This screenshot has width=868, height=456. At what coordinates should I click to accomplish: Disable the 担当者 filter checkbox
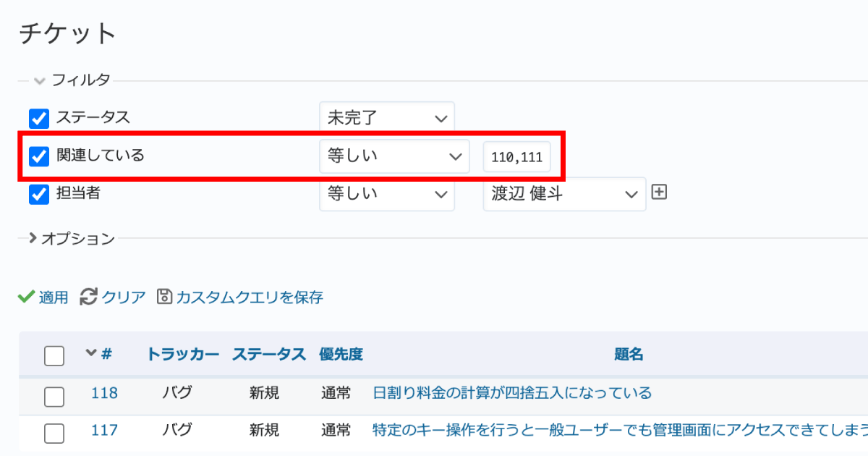click(39, 195)
